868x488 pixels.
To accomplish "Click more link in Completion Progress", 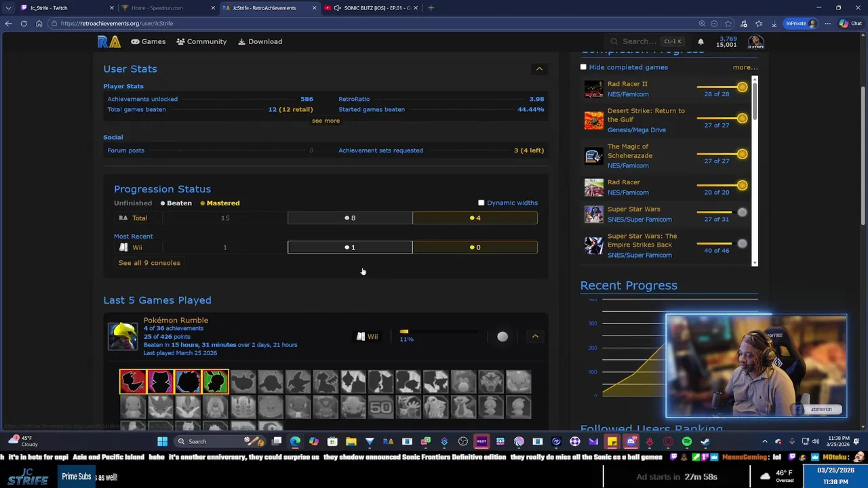I will 745,67.
